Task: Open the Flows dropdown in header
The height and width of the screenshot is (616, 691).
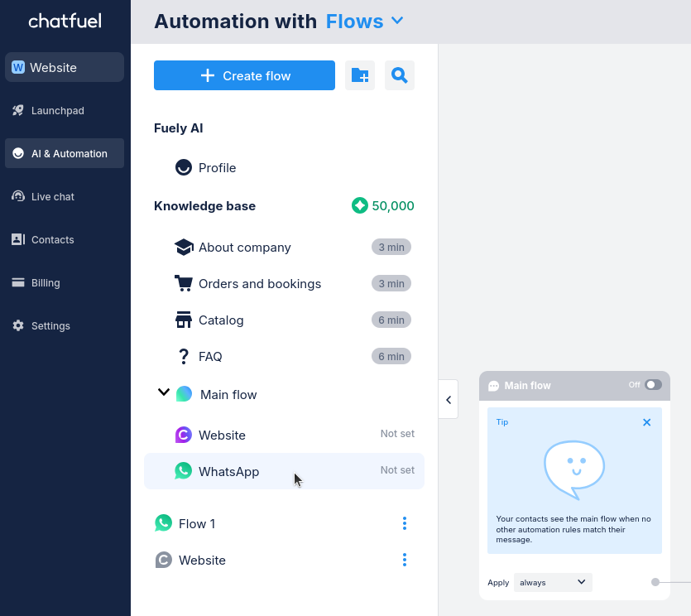Action: pyautogui.click(x=365, y=22)
